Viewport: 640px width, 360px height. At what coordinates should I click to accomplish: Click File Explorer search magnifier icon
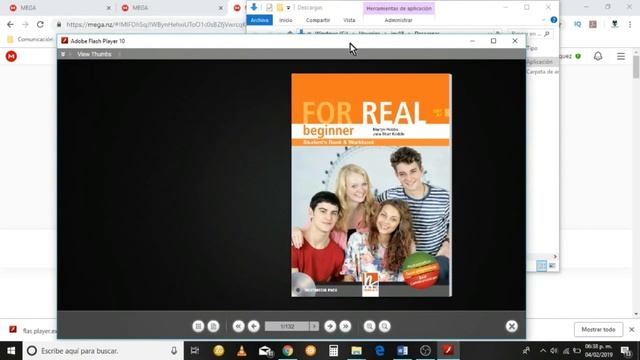pos(547,34)
